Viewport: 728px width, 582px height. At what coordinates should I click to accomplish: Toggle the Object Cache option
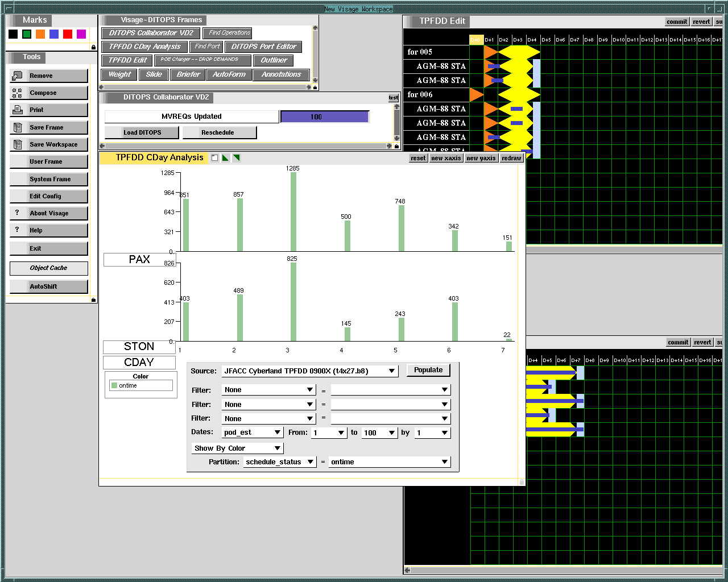(48, 268)
